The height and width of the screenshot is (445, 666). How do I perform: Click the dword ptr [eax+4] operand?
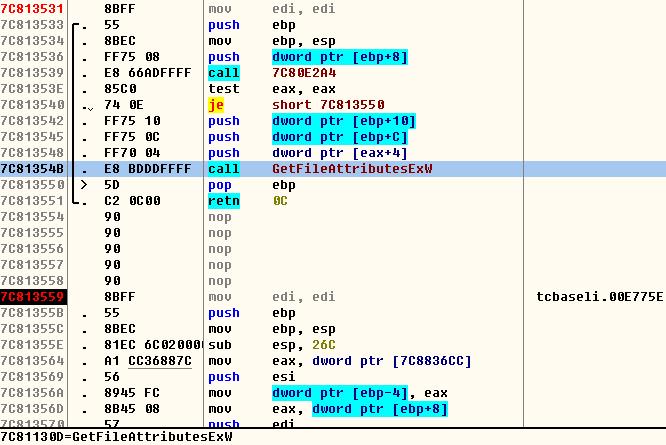click(x=340, y=153)
